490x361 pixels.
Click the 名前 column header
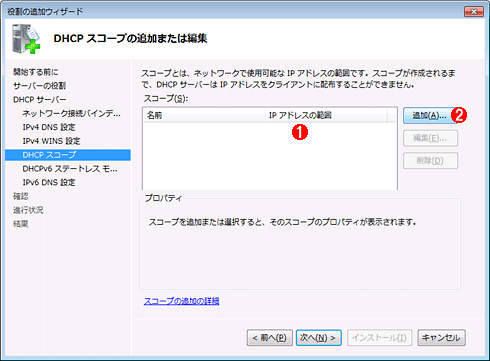click(x=204, y=115)
